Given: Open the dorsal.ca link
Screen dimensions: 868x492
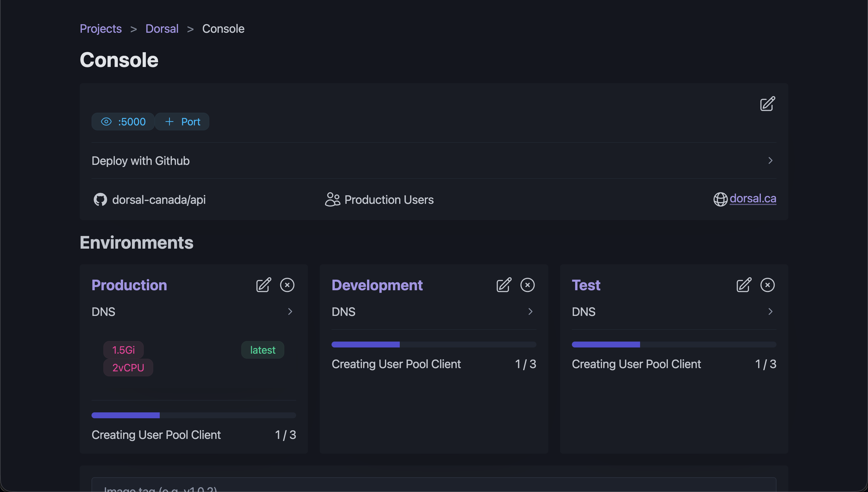Looking at the screenshot, I should [753, 198].
